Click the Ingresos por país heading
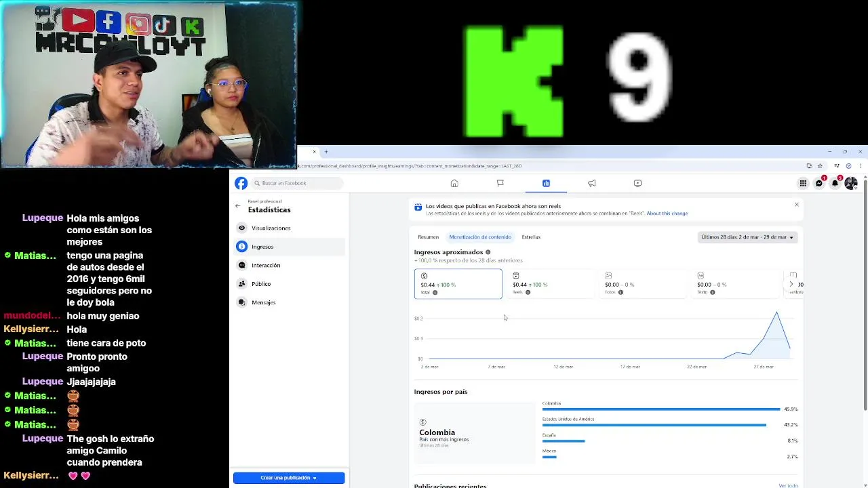The image size is (868, 488). (x=441, y=392)
